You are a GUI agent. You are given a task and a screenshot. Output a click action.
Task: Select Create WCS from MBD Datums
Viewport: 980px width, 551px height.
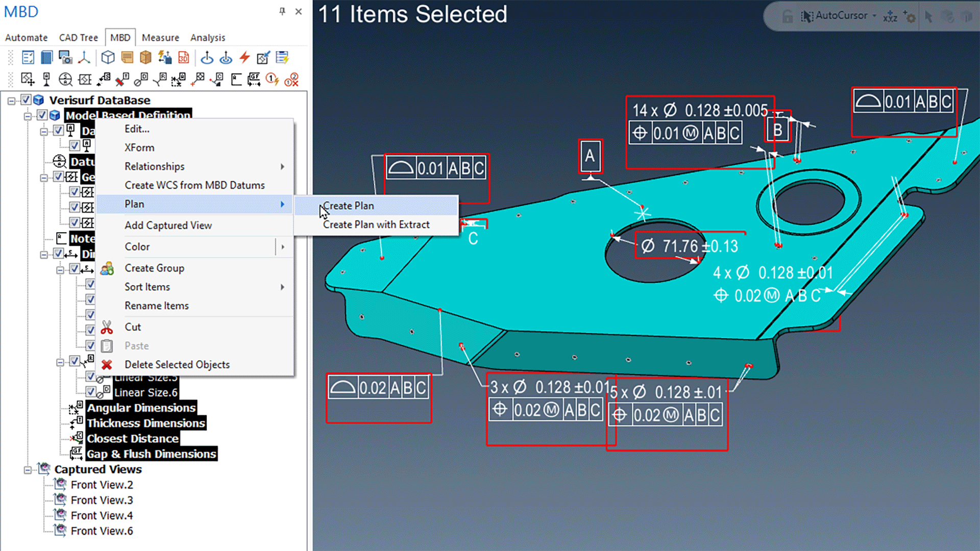194,185
